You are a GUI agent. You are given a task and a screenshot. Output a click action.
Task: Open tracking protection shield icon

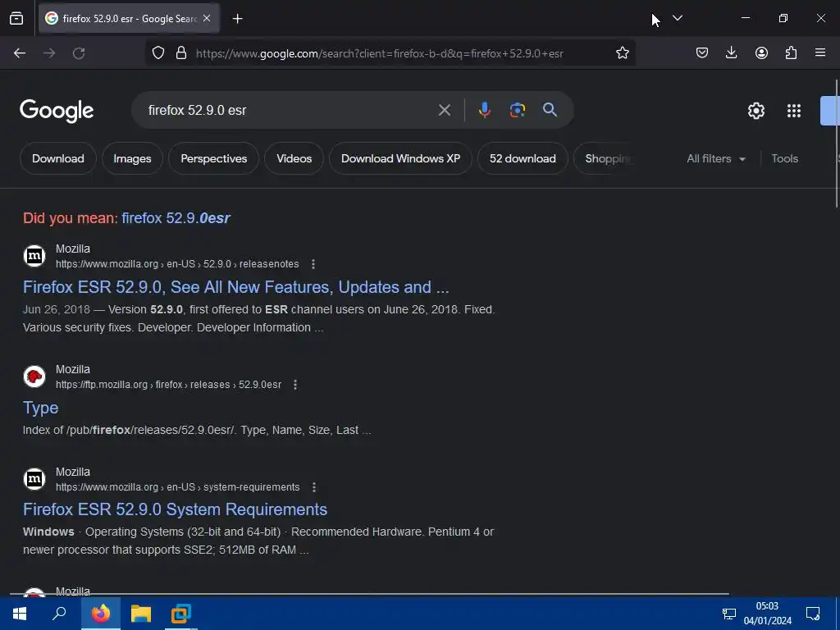pos(158,53)
